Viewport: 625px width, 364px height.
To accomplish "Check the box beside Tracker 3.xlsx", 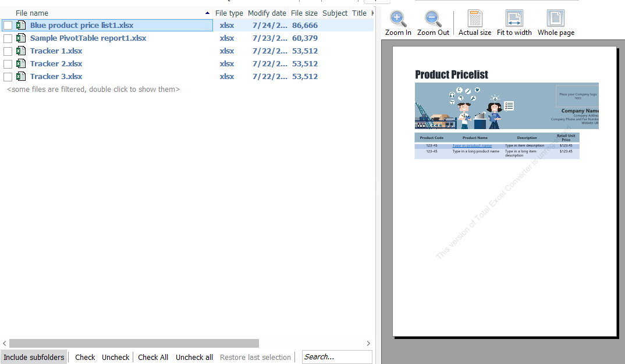I will [8, 76].
